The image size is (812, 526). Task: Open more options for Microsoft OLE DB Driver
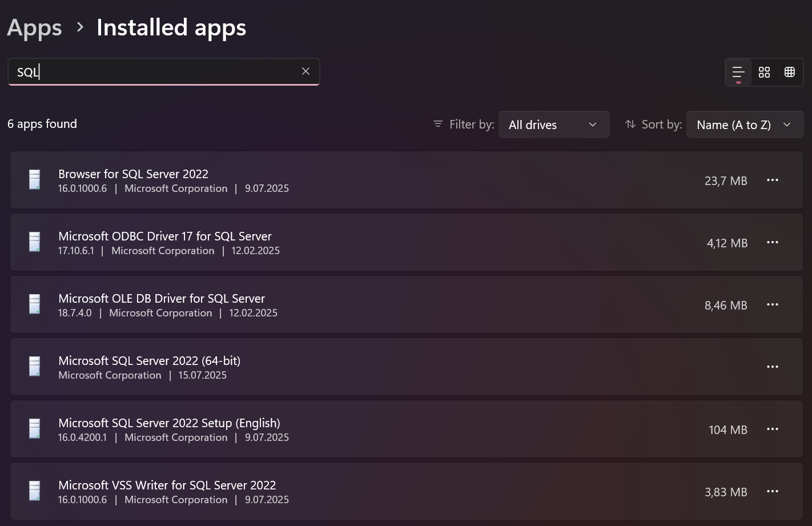pyautogui.click(x=773, y=304)
